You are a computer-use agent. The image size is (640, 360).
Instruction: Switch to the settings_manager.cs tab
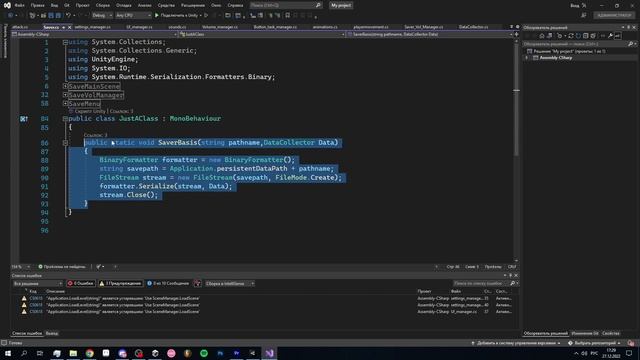92,27
